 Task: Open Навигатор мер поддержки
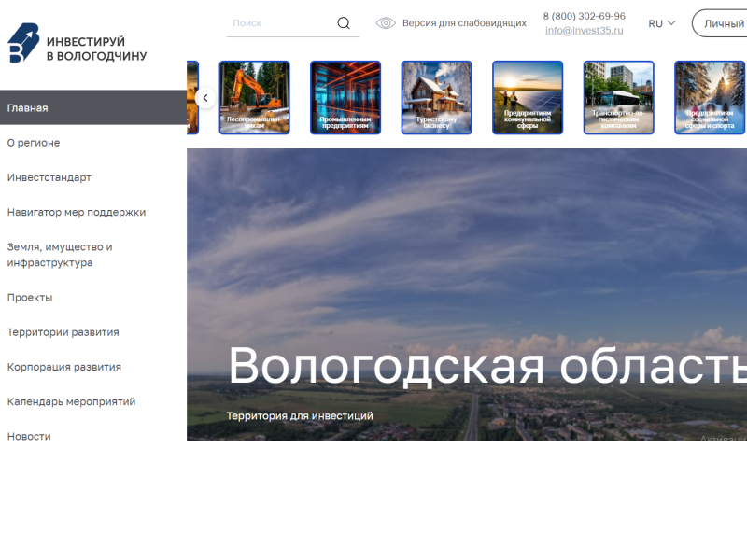click(x=77, y=212)
